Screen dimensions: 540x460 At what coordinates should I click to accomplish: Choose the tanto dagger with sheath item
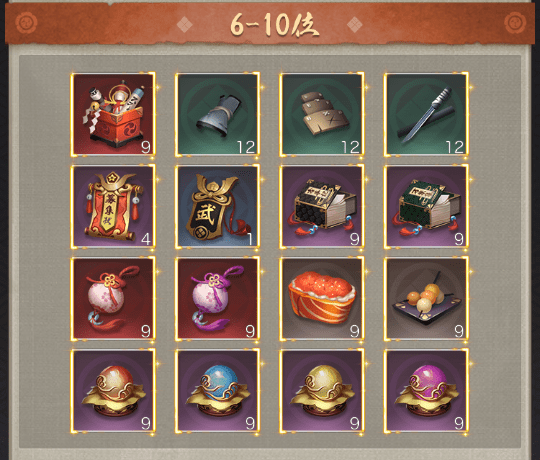426,114
